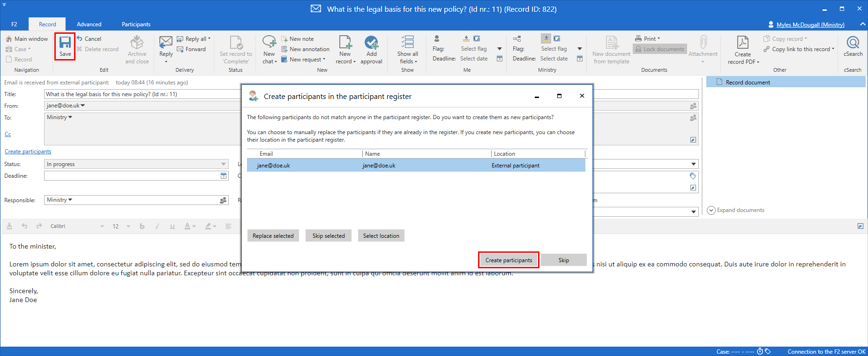Open the Calibri font dropdown

coord(77,226)
